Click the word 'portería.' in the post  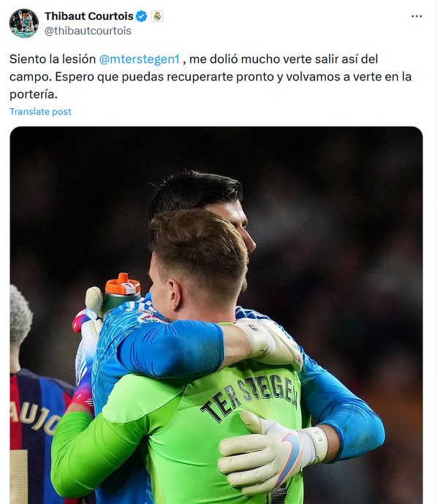pos(34,94)
